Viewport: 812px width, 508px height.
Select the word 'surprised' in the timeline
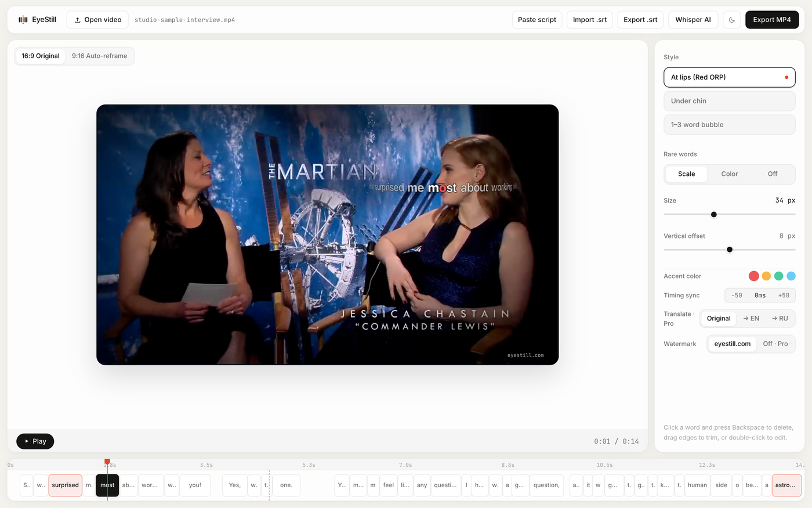65,485
